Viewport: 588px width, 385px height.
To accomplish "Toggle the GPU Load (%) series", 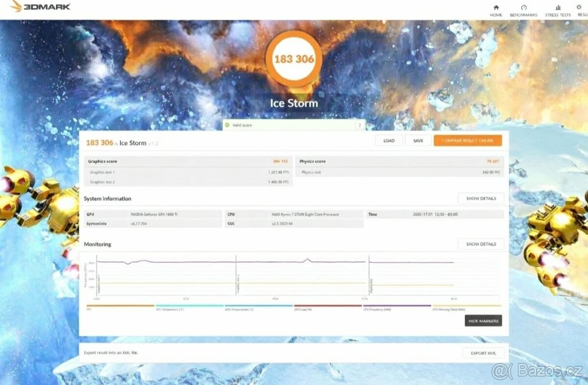I will pyautogui.click(x=323, y=305).
